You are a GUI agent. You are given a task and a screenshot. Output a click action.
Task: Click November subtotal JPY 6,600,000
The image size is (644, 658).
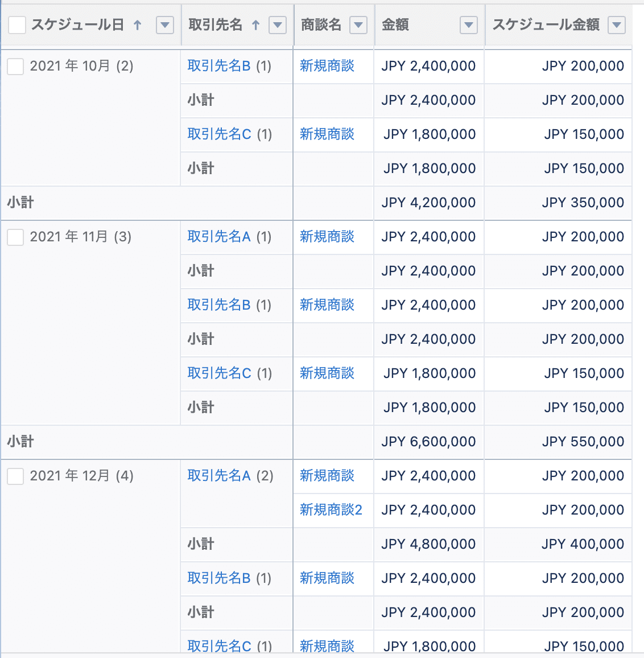[x=428, y=442]
